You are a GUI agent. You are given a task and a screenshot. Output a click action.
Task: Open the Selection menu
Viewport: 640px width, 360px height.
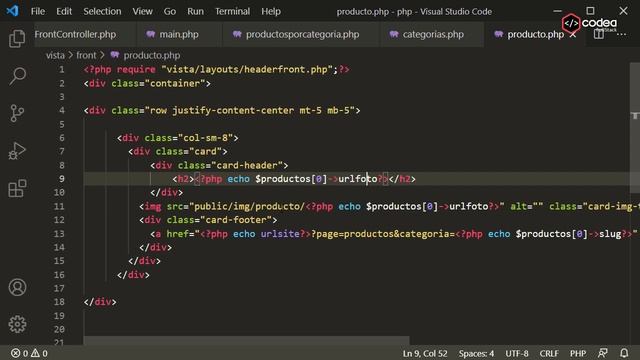102,11
